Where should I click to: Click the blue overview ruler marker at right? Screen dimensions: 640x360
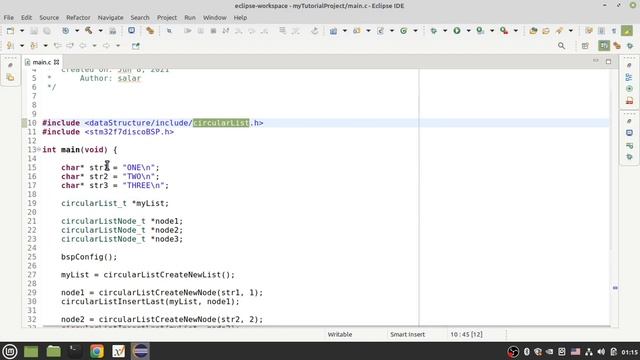pyautogui.click(x=615, y=288)
